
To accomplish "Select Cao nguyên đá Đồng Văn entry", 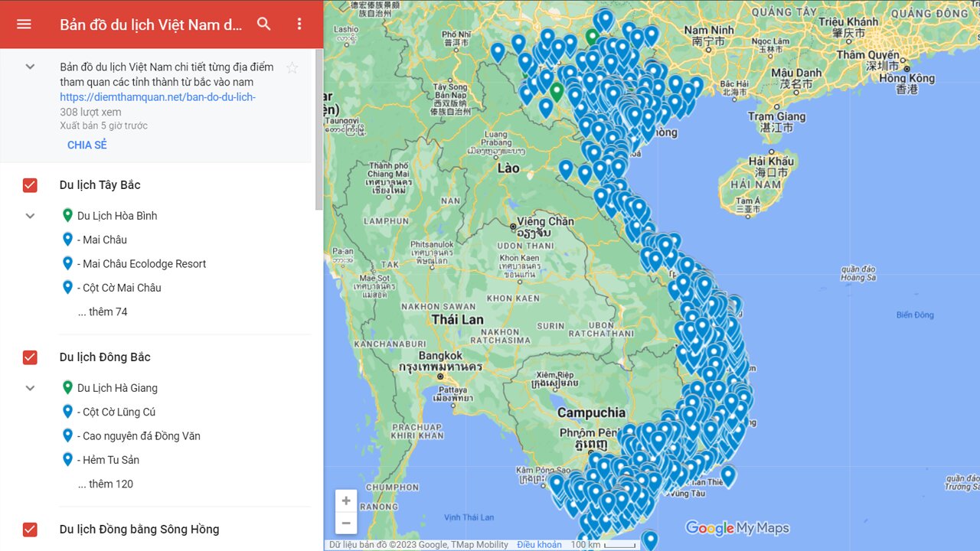I will (x=139, y=435).
